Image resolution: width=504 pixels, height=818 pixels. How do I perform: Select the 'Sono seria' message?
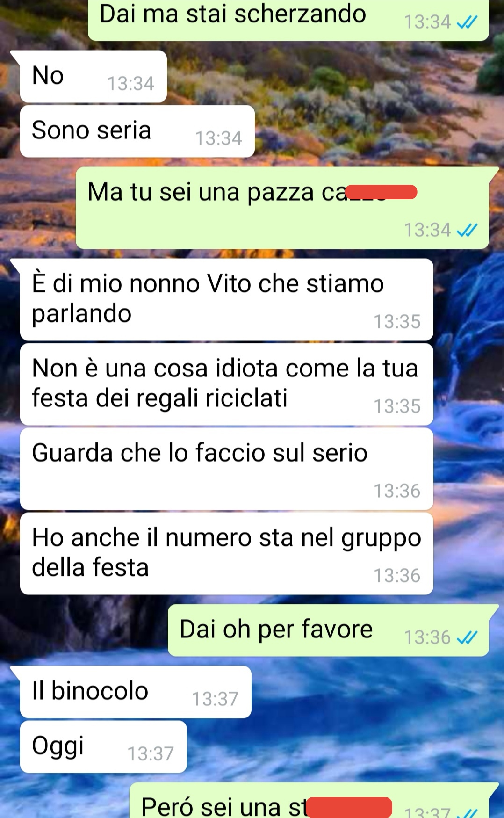(x=137, y=131)
